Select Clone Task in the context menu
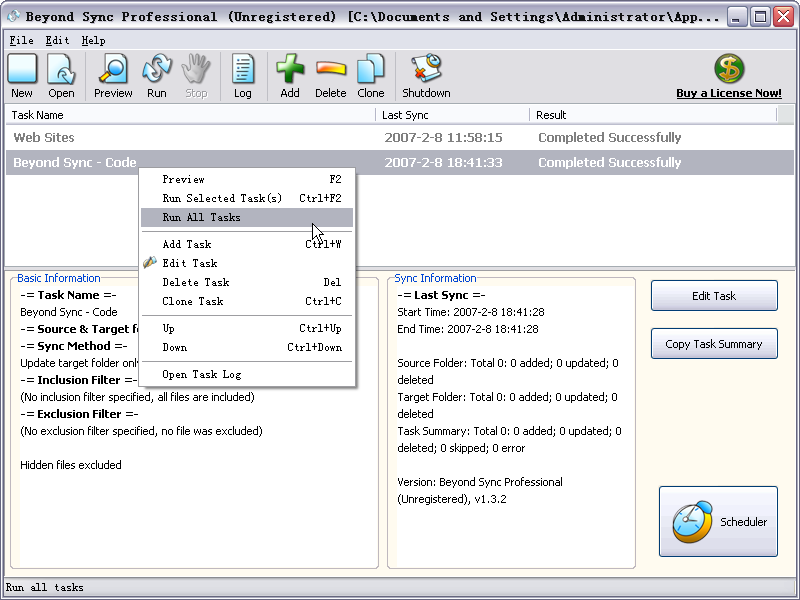This screenshot has height=600, width=800. [x=247, y=302]
